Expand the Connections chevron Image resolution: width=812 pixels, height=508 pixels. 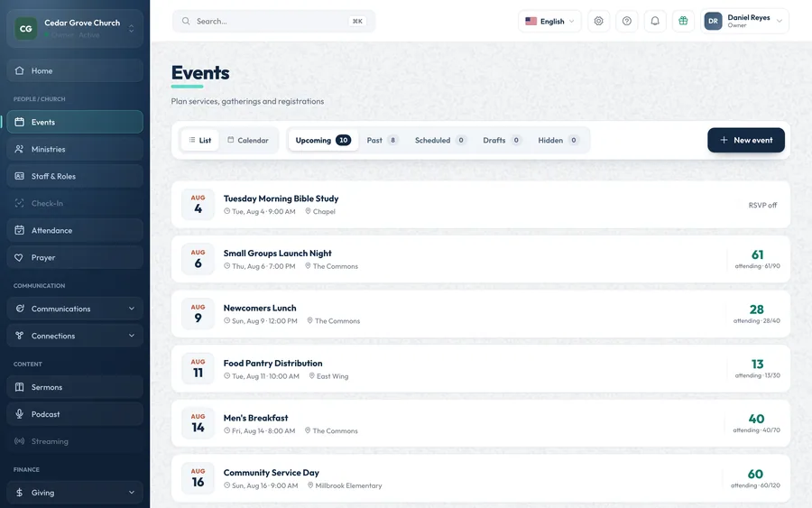(132, 336)
